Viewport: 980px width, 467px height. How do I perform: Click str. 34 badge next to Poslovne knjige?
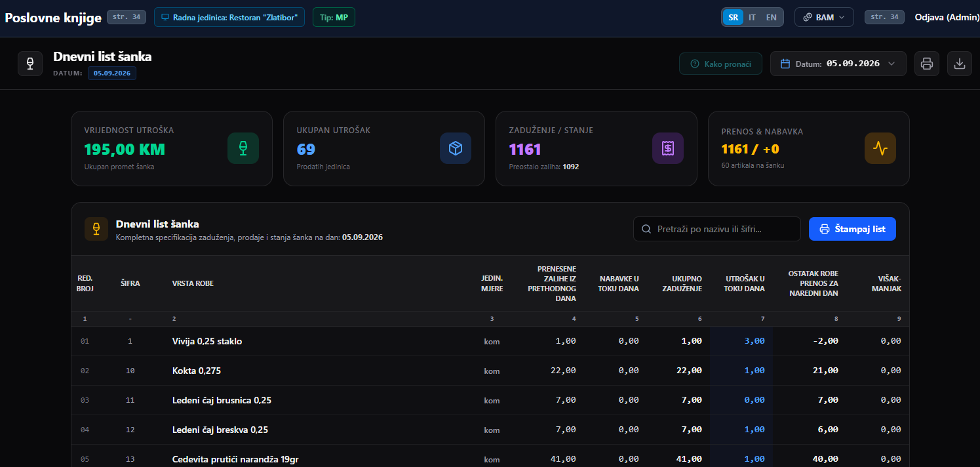pos(127,17)
